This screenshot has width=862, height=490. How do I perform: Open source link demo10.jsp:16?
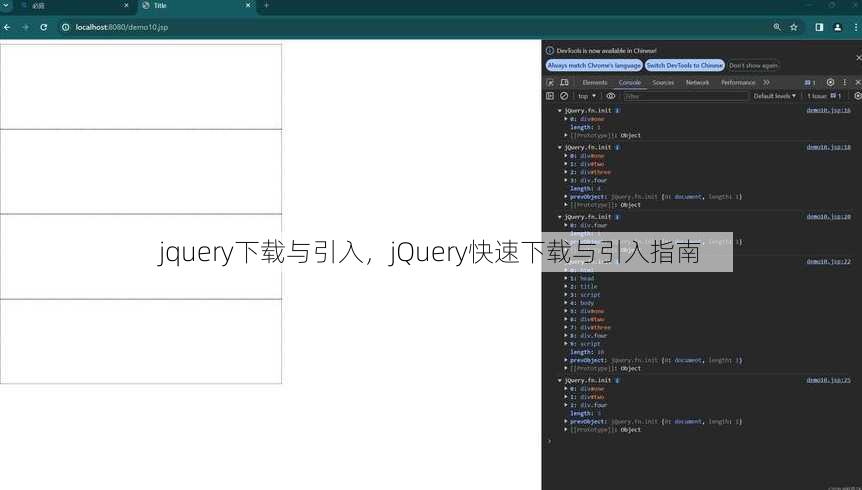tap(828, 111)
